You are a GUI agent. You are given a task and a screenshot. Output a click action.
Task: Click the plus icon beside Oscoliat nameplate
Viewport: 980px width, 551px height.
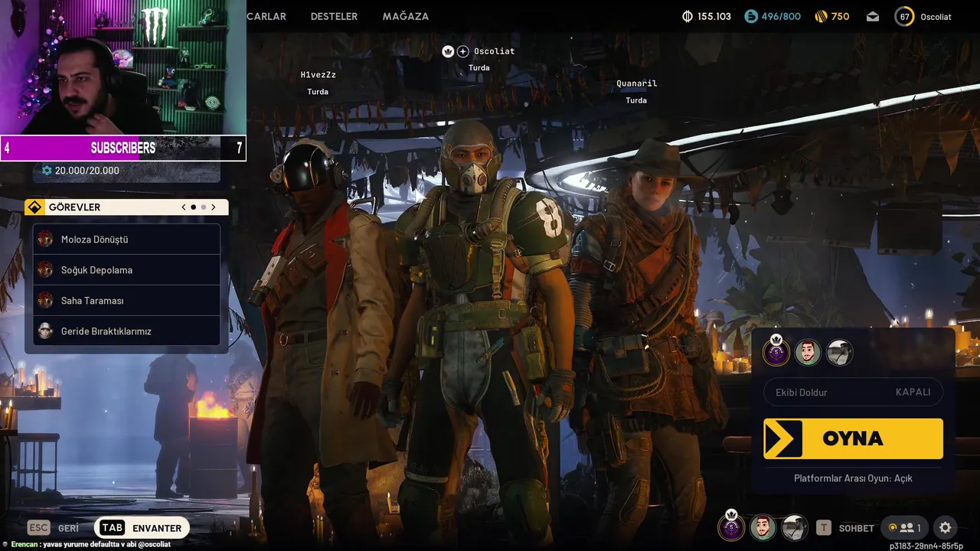[463, 51]
